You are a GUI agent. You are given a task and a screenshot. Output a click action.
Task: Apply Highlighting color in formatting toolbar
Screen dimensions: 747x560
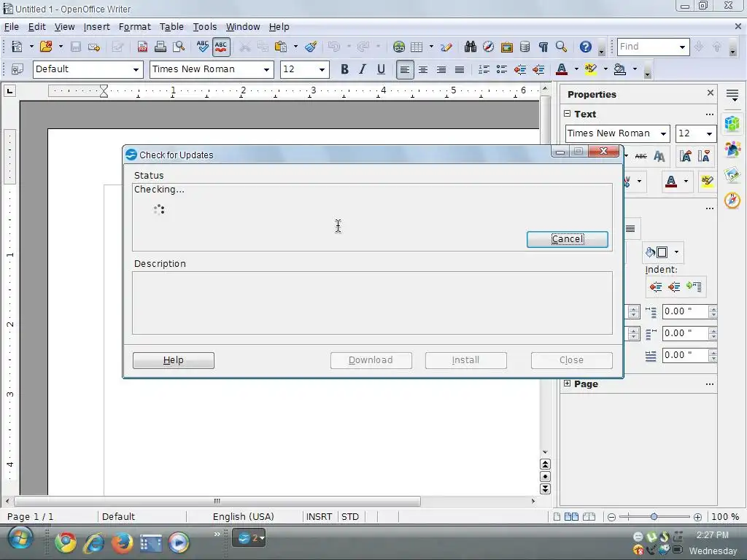click(591, 69)
